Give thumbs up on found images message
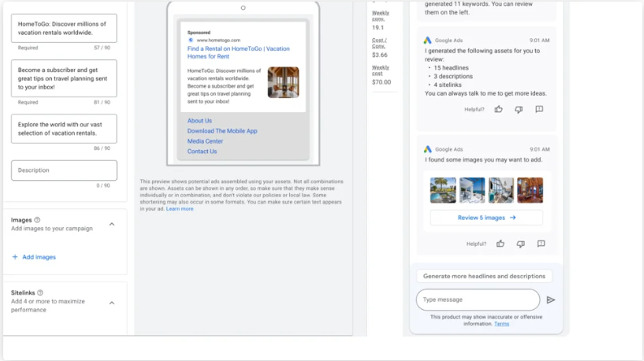Image resolution: width=644 pixels, height=361 pixels. pos(500,243)
